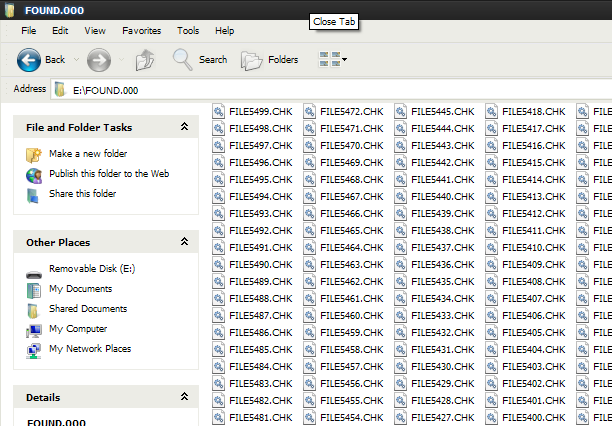This screenshot has height=426, width=612.
Task: Open Forward history dropdown arrow
Action: pos(121,60)
